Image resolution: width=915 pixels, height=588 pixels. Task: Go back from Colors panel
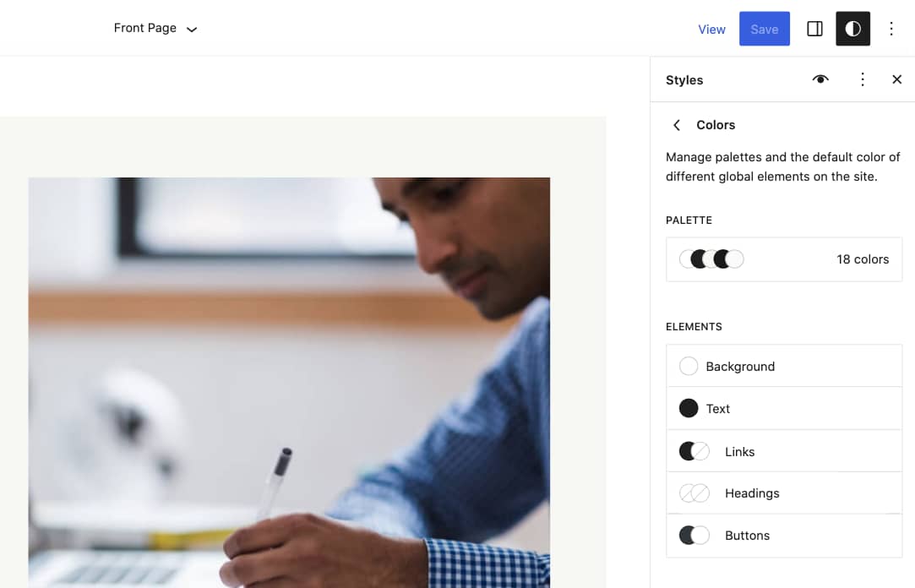(677, 125)
